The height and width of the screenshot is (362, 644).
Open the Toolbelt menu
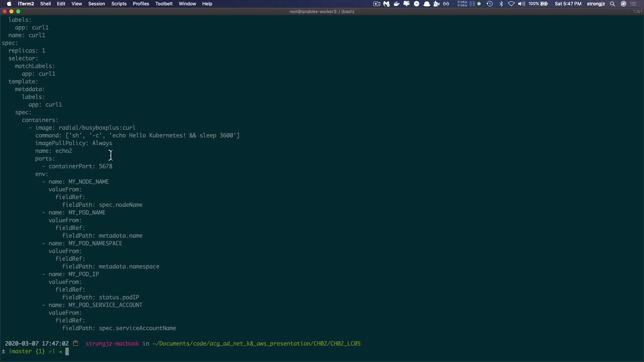click(164, 4)
